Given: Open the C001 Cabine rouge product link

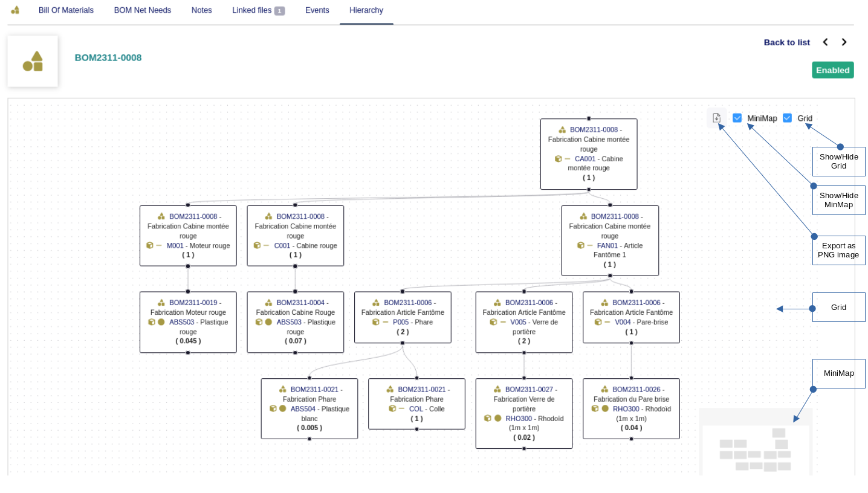Looking at the screenshot, I should point(282,246).
